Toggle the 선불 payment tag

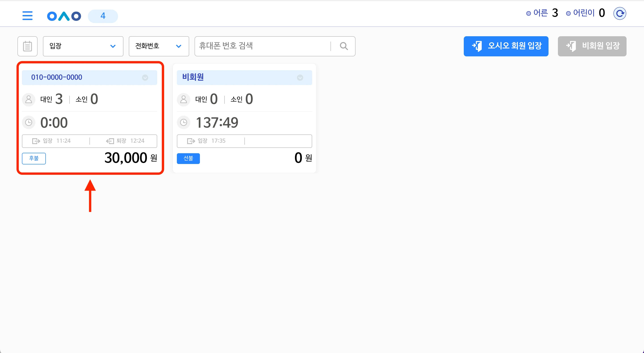click(x=188, y=158)
